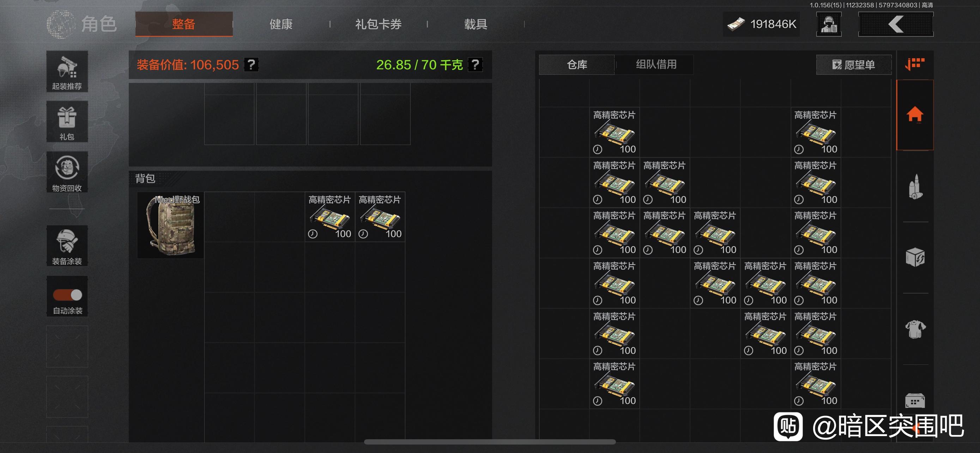The height and width of the screenshot is (453, 980).
Task: Switch to the 组队借用 tab
Action: point(656,64)
